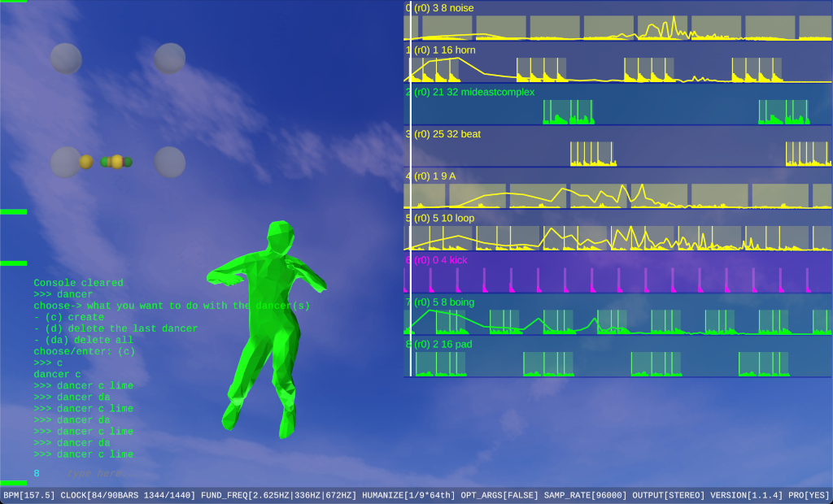The image size is (833, 504).
Task: Open the HUMANIZE setting in status bar
Action: click(x=406, y=495)
